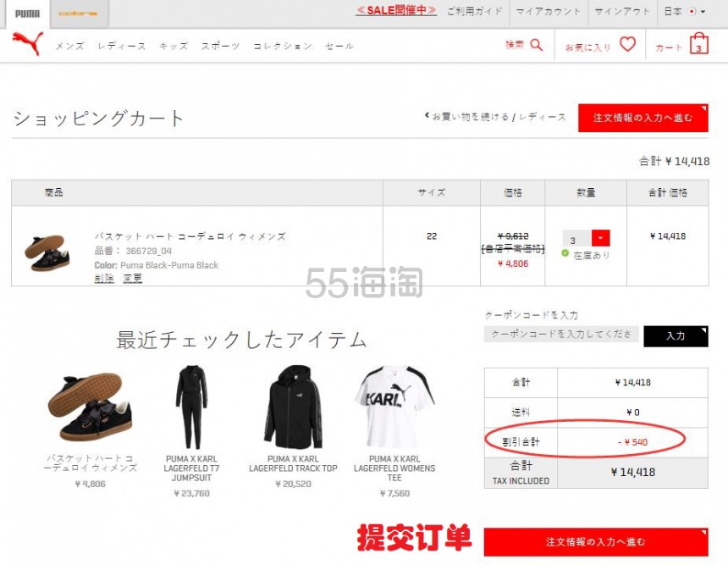The height and width of the screenshot is (565, 728).
Task: Open the SALE開催中 link
Action: tap(396, 11)
